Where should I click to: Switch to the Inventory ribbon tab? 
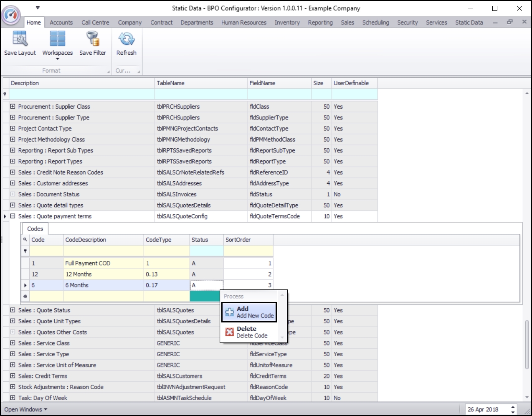point(287,23)
